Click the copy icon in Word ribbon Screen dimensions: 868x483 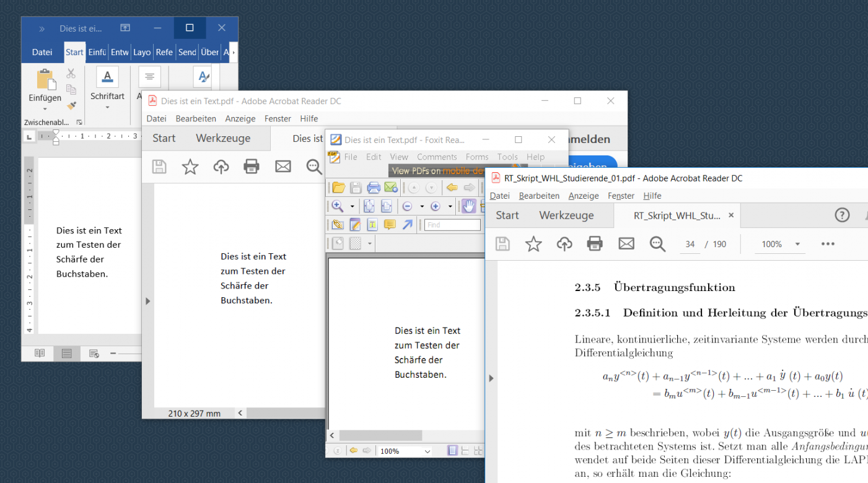pyautogui.click(x=71, y=90)
